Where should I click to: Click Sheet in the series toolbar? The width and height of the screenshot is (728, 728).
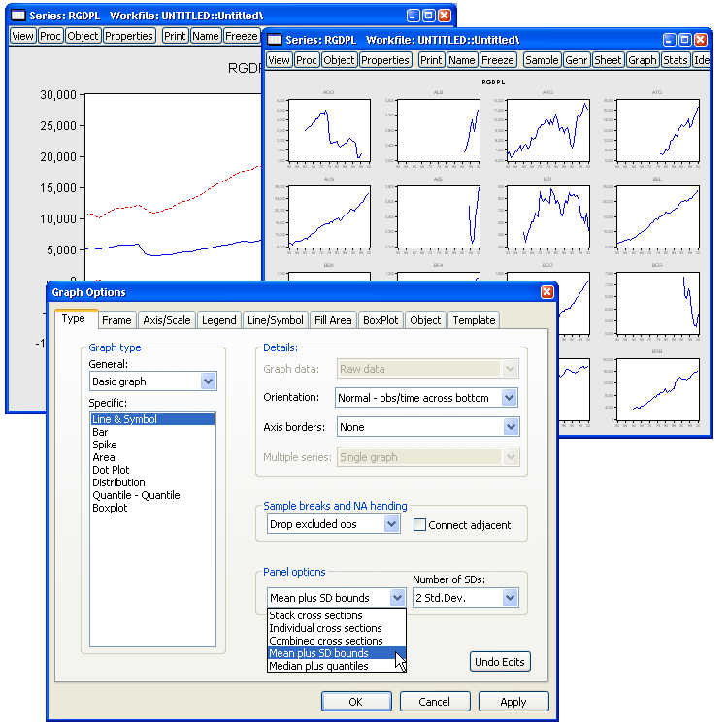point(608,60)
